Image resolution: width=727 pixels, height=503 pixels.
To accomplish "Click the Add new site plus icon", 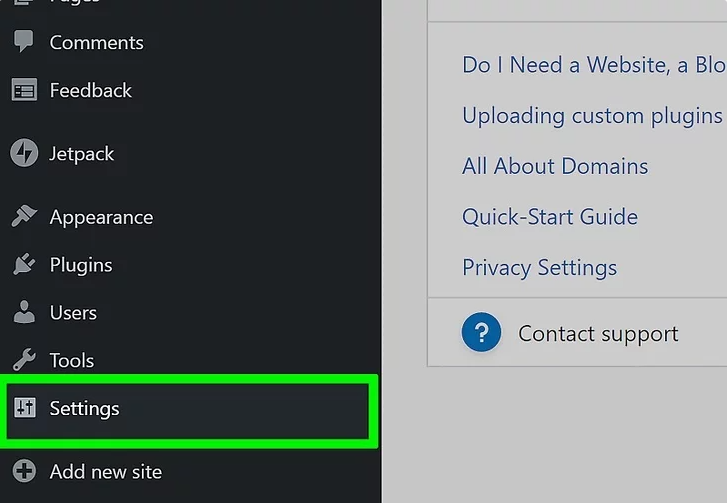I will 24,471.
